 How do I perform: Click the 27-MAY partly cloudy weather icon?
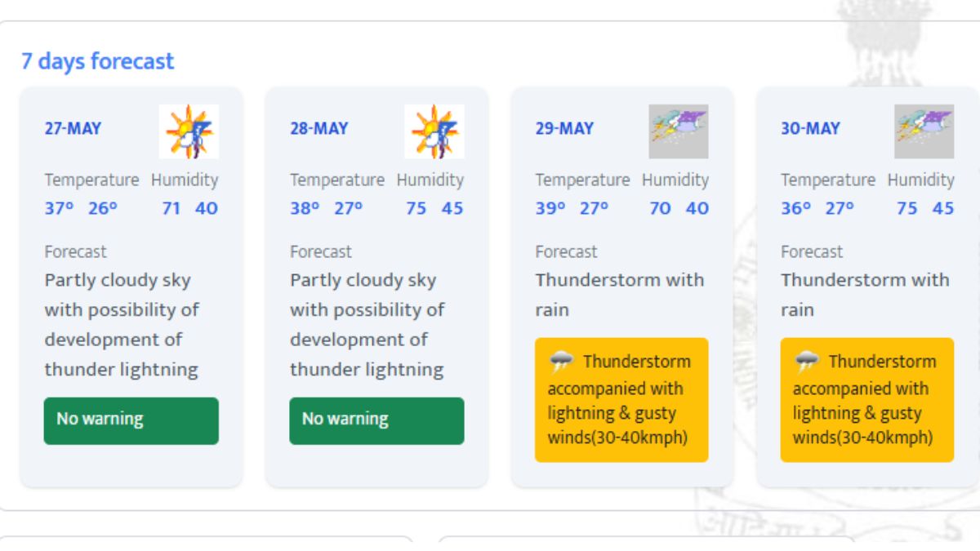[x=189, y=131]
